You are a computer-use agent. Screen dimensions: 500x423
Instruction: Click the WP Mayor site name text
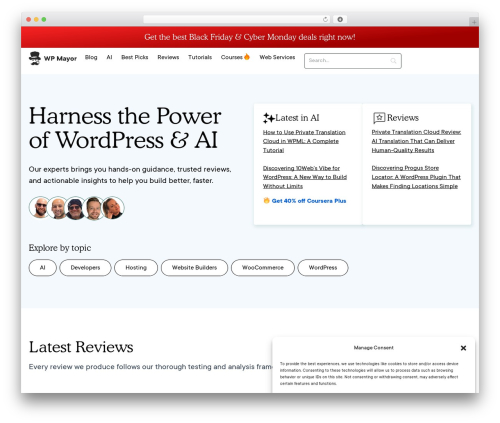click(60, 59)
